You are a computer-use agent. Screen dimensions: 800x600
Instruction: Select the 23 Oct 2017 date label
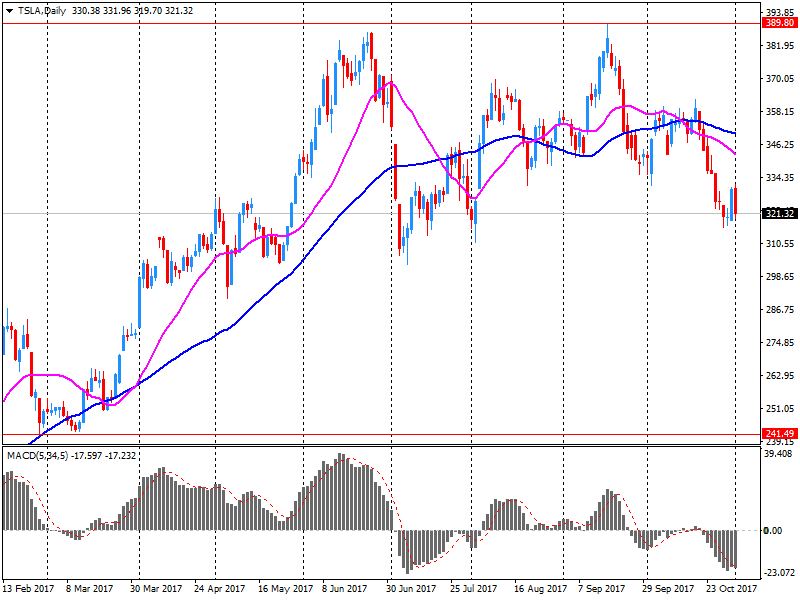click(x=731, y=588)
